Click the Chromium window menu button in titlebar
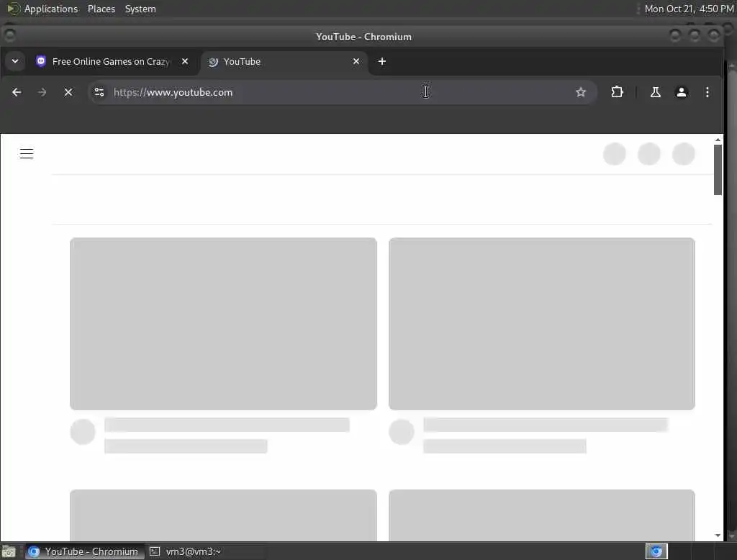This screenshot has height=560, width=737. (9, 35)
